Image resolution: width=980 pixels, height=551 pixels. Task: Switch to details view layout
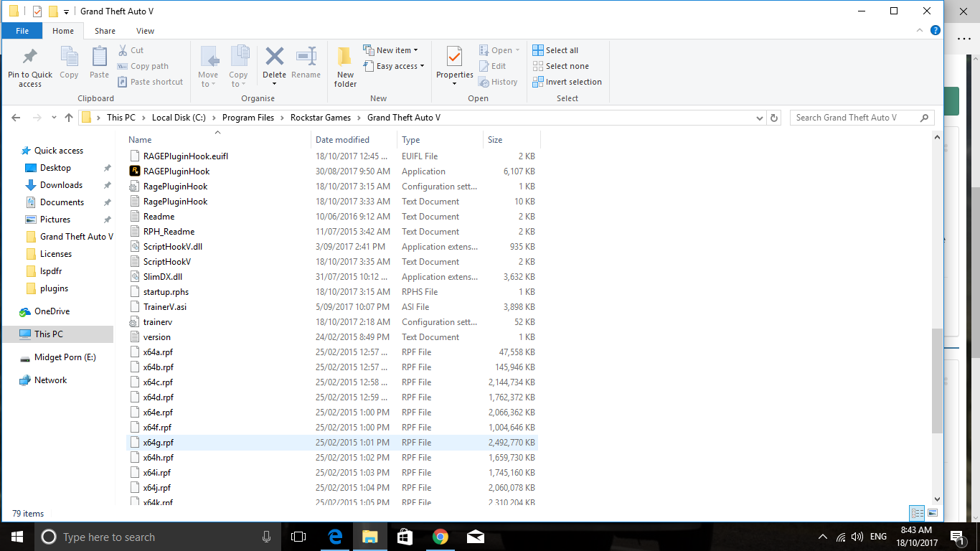(x=917, y=513)
